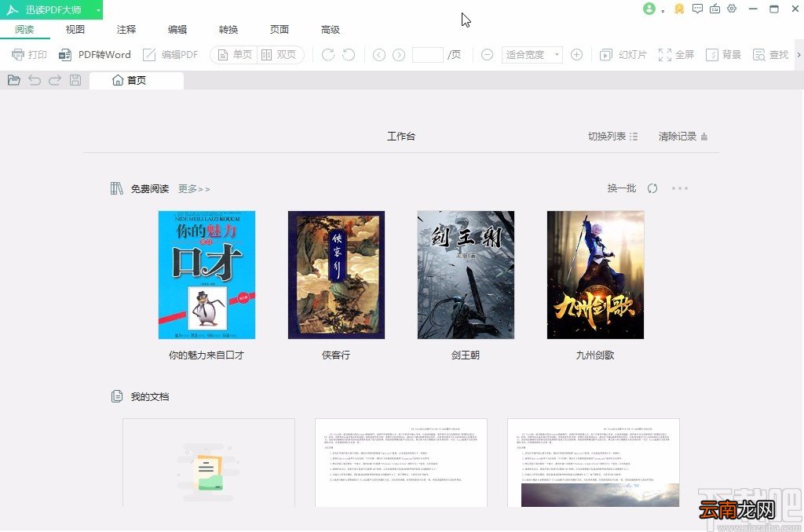Open the 页面 menu tab
Image resolution: width=804 pixels, height=532 pixels.
coord(280,30)
